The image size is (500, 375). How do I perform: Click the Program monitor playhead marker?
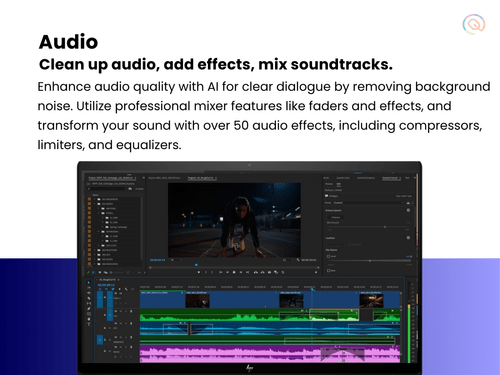pyautogui.click(x=196, y=265)
